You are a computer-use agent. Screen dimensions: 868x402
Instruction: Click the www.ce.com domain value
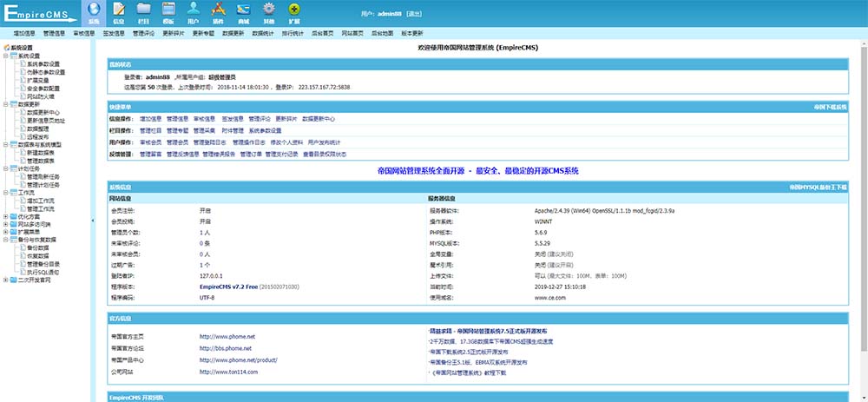550,298
